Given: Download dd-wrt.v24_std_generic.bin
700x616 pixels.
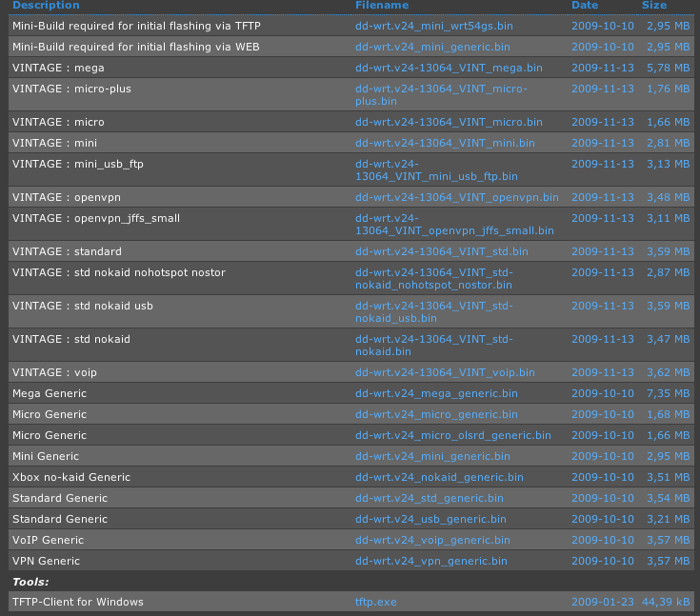Looking at the screenshot, I should [x=430, y=498].
